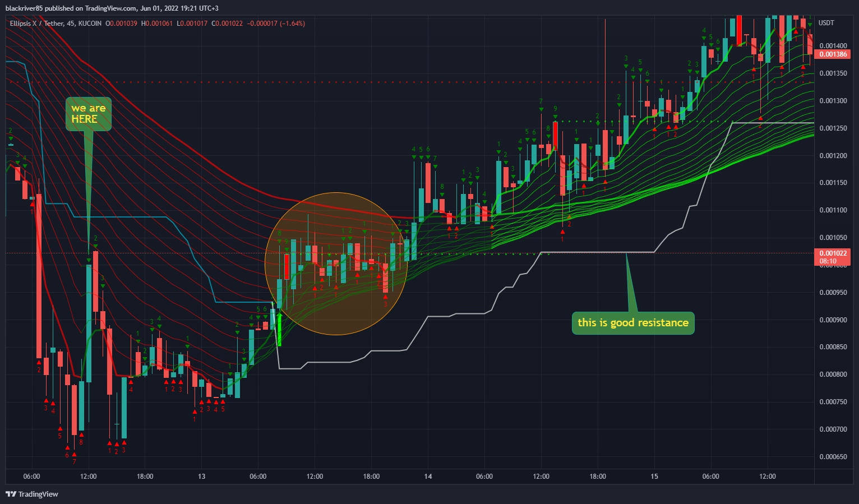This screenshot has height=504, width=859.
Task: Click the 0.000950 price axis label
Action: pyautogui.click(x=833, y=293)
